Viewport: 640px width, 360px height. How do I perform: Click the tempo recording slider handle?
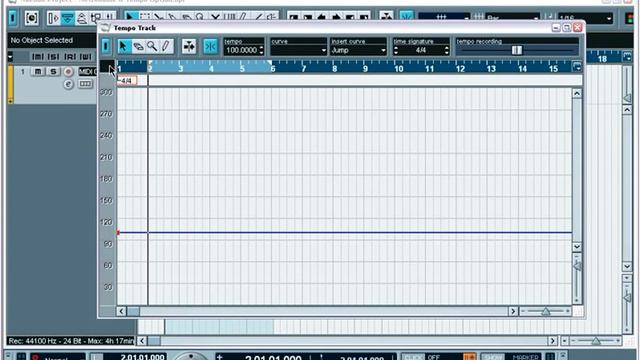(x=517, y=50)
